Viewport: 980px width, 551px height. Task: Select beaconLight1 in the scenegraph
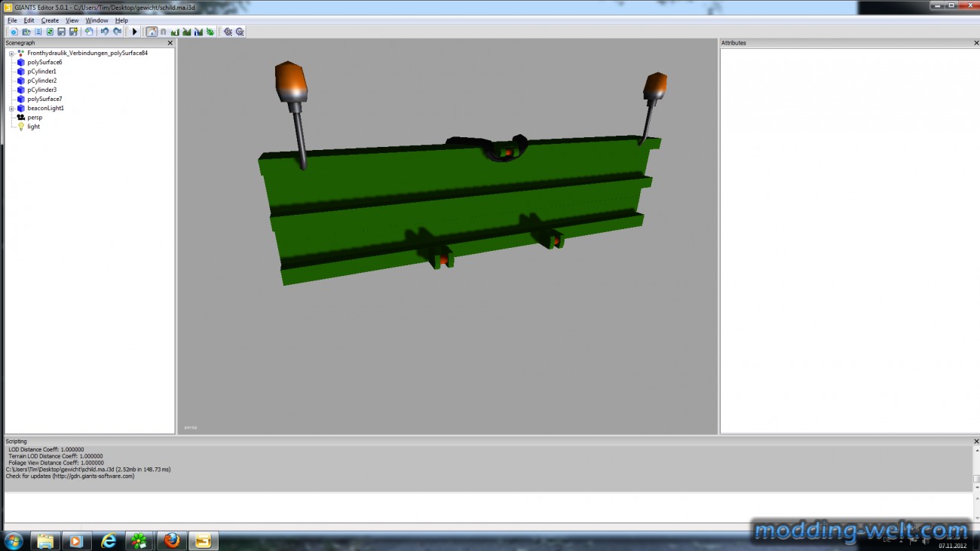coord(45,108)
